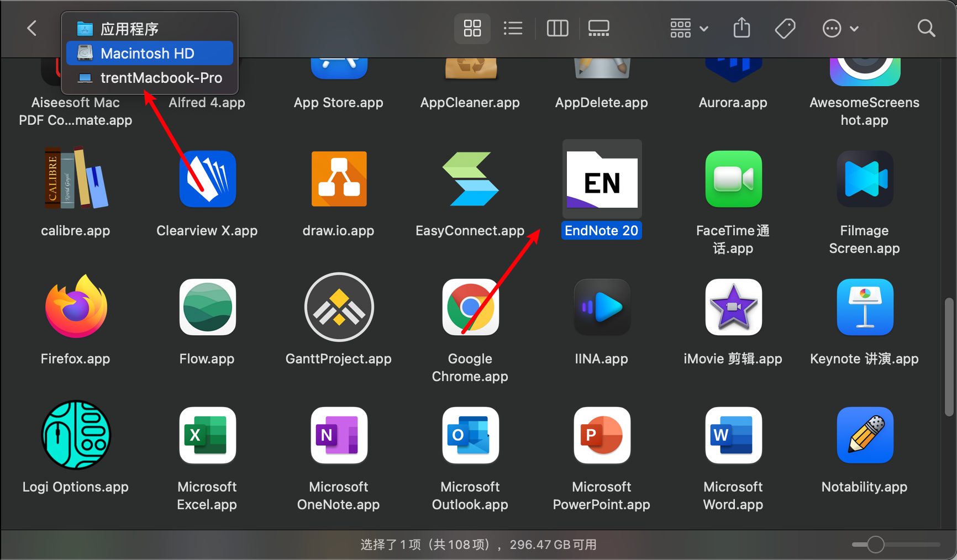Screen dimensions: 957x560
Task: Choose 应用程序 in the path menu
Action: pos(150,29)
